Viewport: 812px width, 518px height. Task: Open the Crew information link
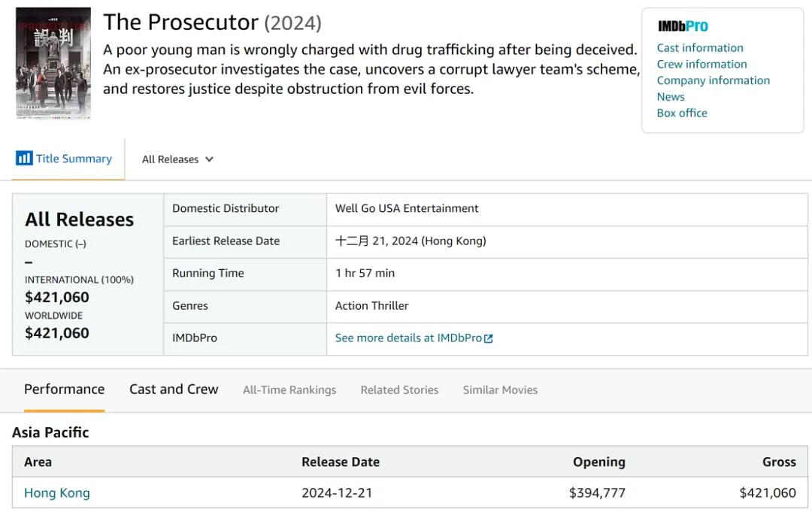pyautogui.click(x=701, y=65)
